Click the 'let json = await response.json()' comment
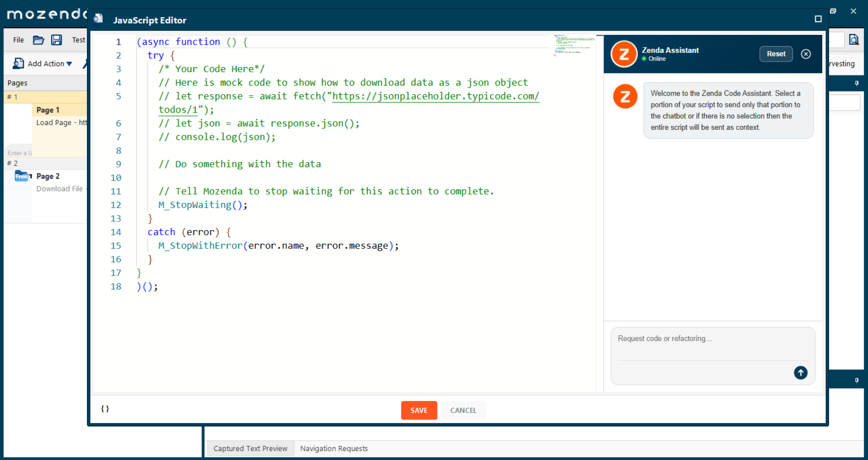 coord(259,123)
